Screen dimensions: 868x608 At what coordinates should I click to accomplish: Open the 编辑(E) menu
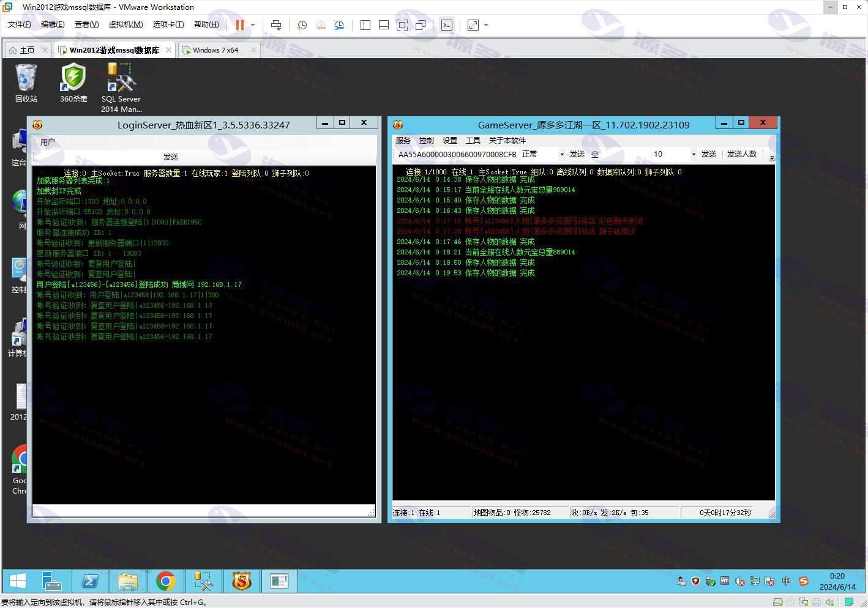(53, 24)
